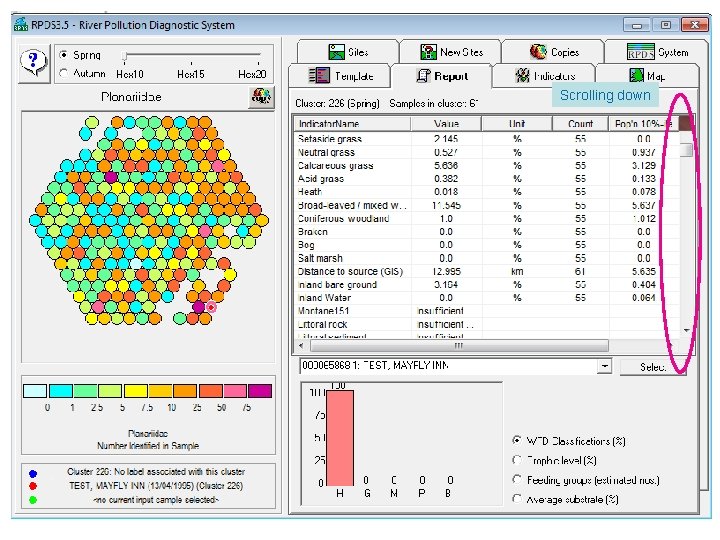Click the Littoral rock row
The image size is (720, 540).
pos(487,324)
